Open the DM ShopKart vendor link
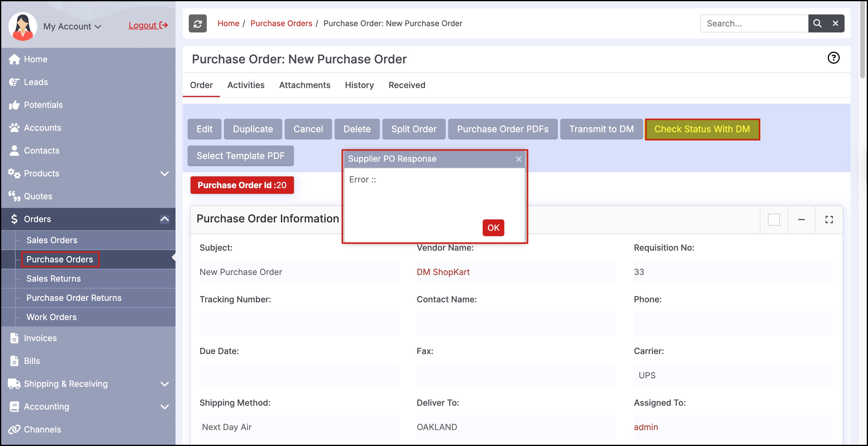Image resolution: width=868 pixels, height=446 pixels. click(443, 272)
